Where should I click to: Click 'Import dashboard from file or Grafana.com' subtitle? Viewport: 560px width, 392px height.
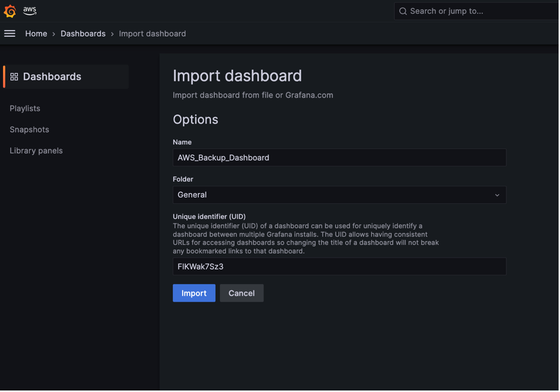[x=253, y=95]
